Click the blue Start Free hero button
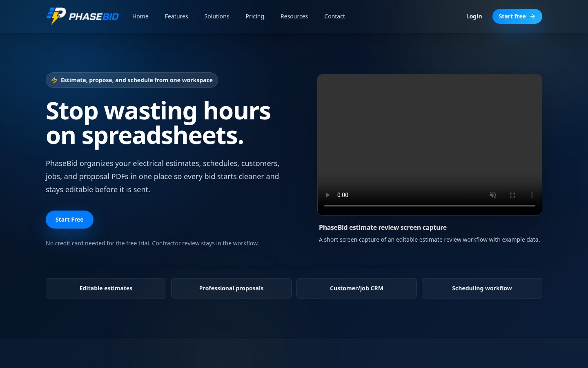Image resolution: width=588 pixels, height=368 pixels. point(69,220)
